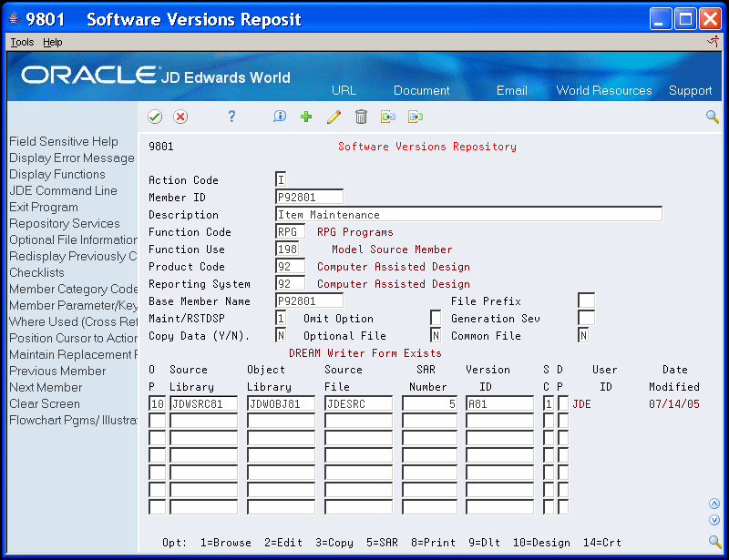Click the trash can Delete icon

(x=361, y=117)
